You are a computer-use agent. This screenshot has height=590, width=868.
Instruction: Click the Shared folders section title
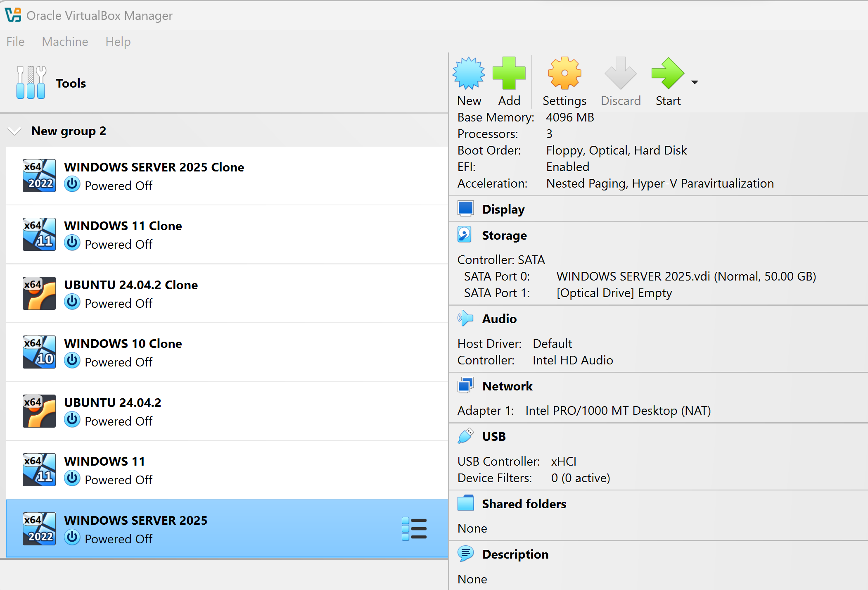(x=524, y=504)
